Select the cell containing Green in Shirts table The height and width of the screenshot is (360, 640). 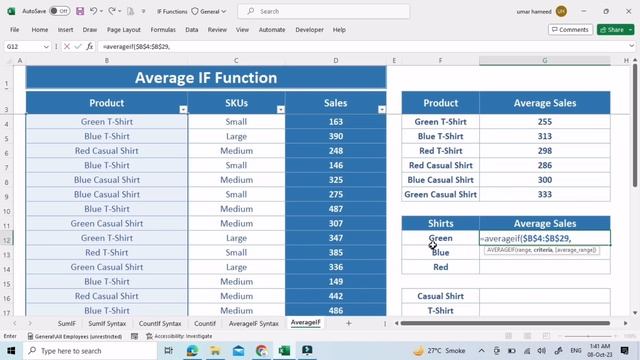440,238
